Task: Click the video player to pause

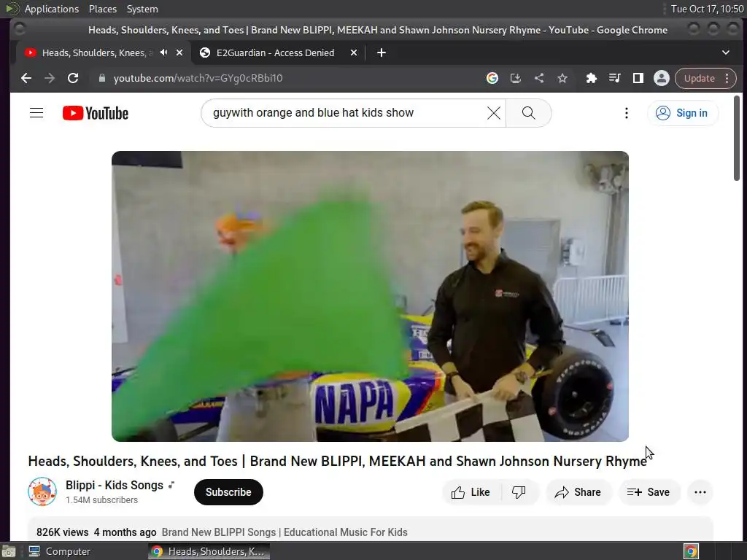Action: click(x=370, y=296)
